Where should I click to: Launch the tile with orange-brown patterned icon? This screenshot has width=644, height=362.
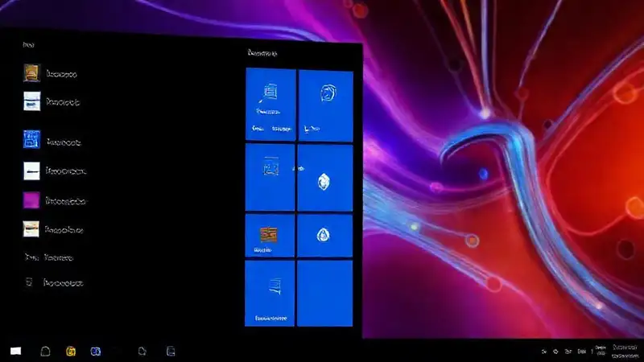(x=270, y=236)
